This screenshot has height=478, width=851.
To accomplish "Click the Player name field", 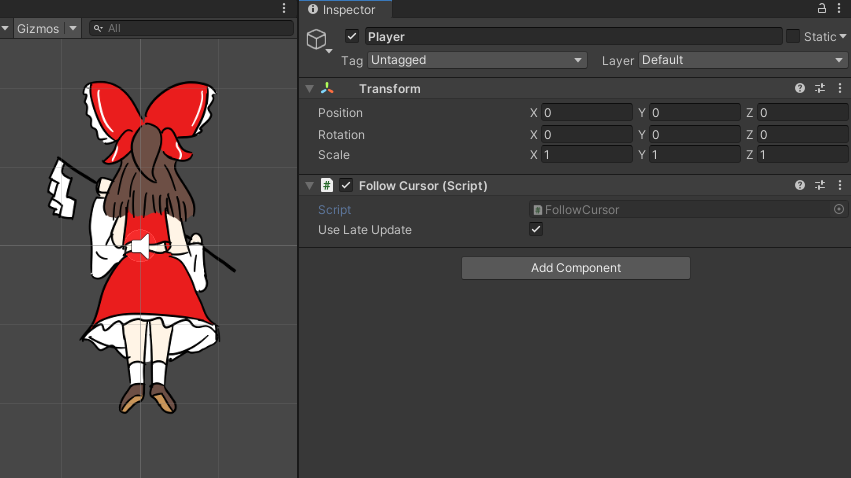I will click(x=573, y=36).
